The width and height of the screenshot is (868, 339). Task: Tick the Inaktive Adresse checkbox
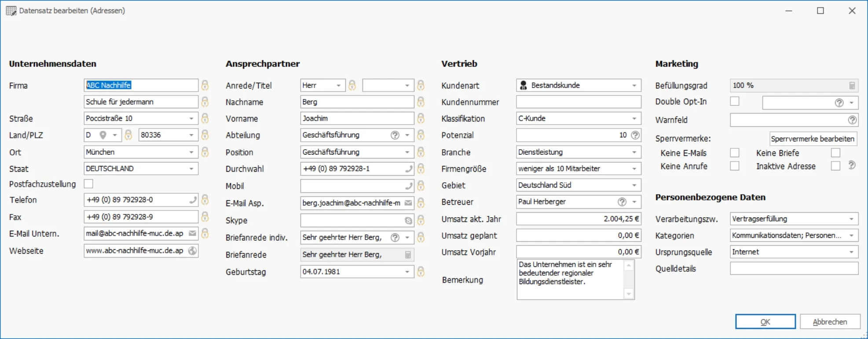coord(835,166)
